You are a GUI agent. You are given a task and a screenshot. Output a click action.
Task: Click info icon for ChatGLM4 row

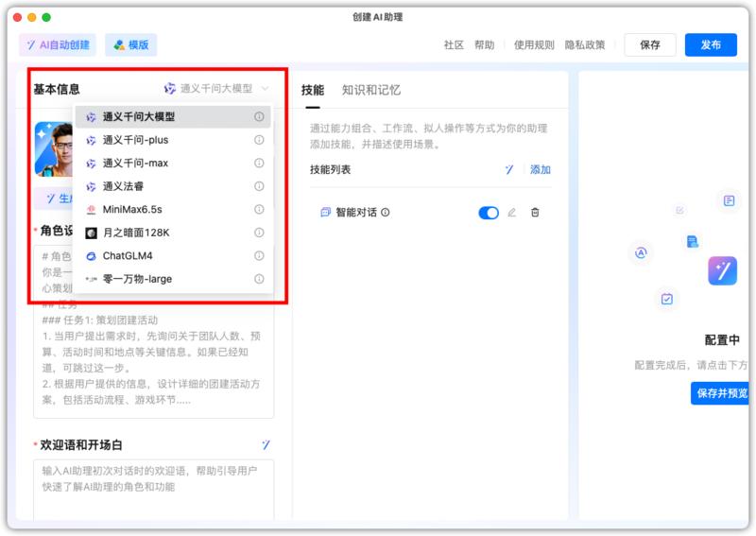click(x=259, y=255)
